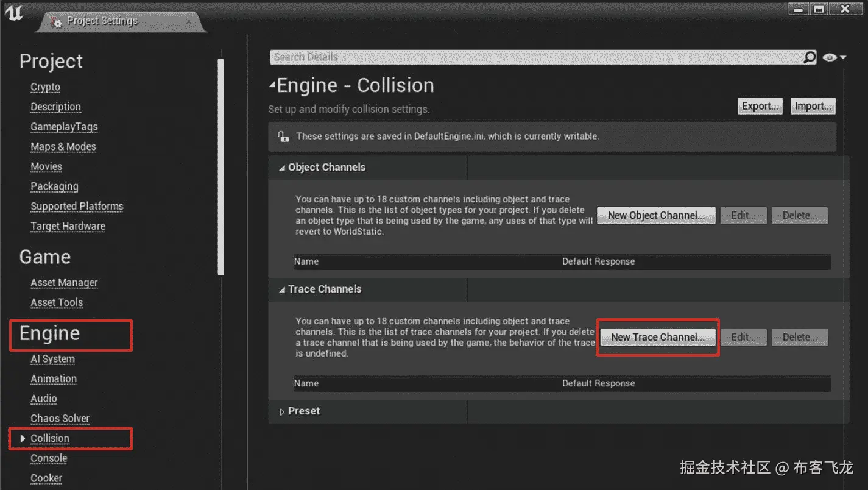This screenshot has width=868, height=490.
Task: Collapse the Object Channels section
Action: [x=282, y=168]
